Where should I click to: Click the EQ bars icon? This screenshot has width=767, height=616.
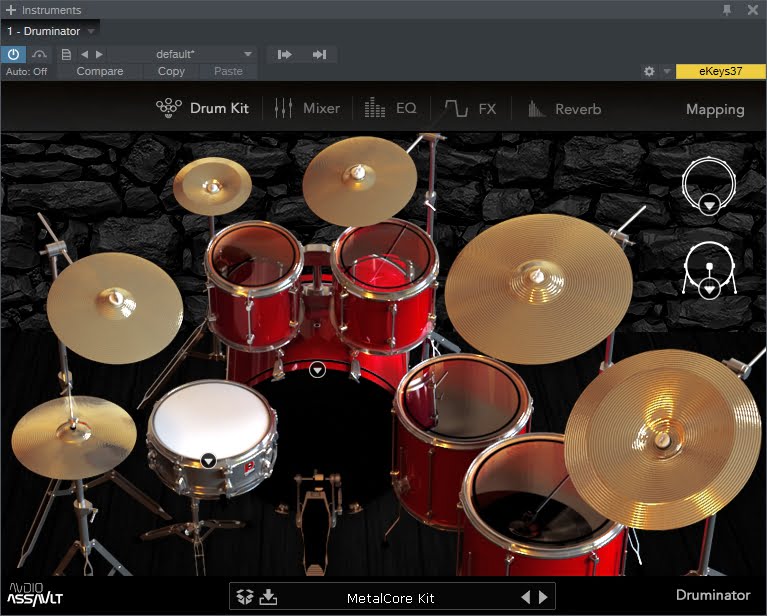[375, 107]
